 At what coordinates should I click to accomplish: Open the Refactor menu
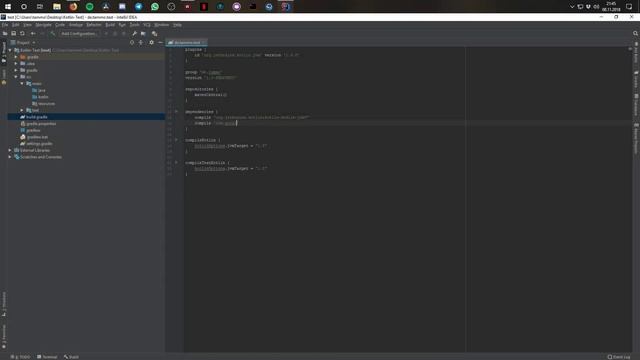[94, 25]
